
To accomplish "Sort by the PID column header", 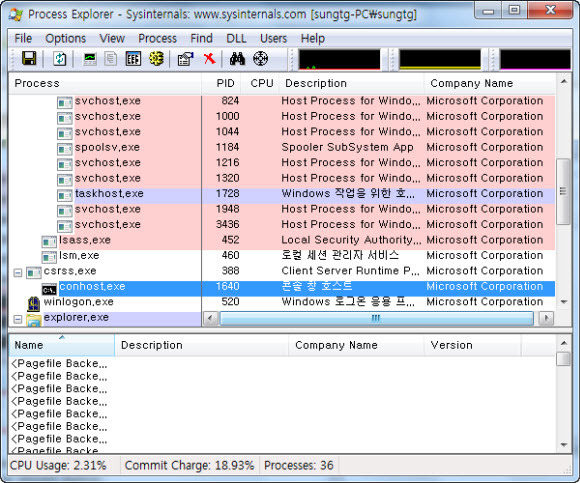I will pos(221,83).
